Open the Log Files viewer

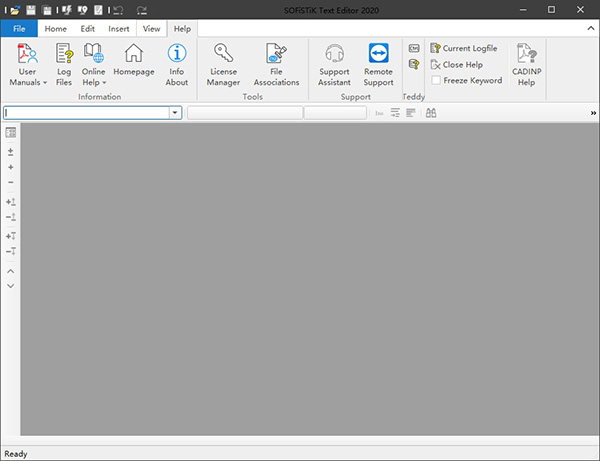point(64,64)
